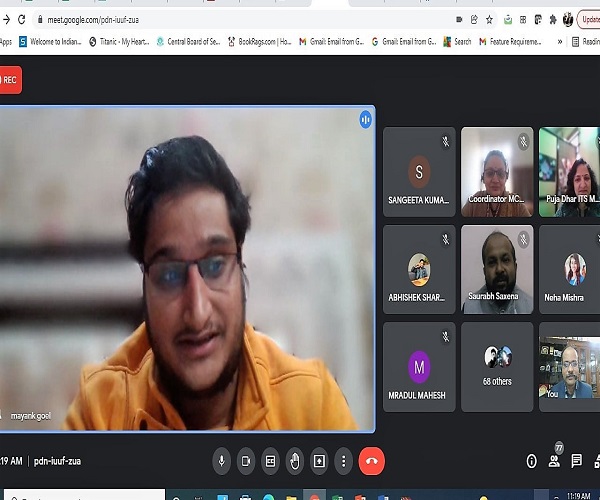Click the muted mic icon on Coordinator MC tile
Screen dimensions: 600x500
click(x=523, y=142)
